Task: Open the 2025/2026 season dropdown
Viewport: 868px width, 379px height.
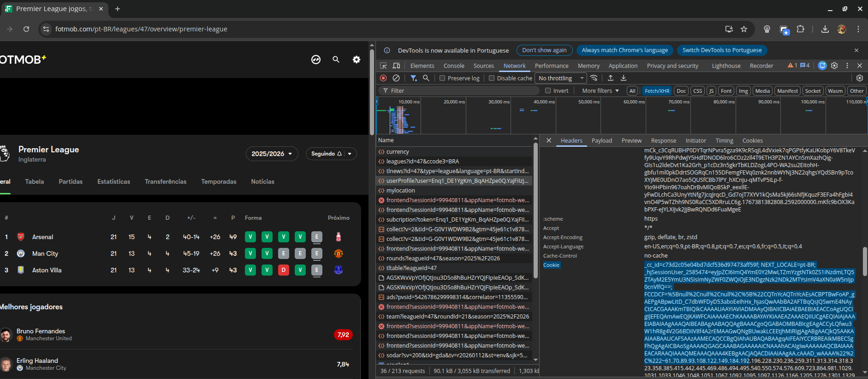Action: [272, 154]
